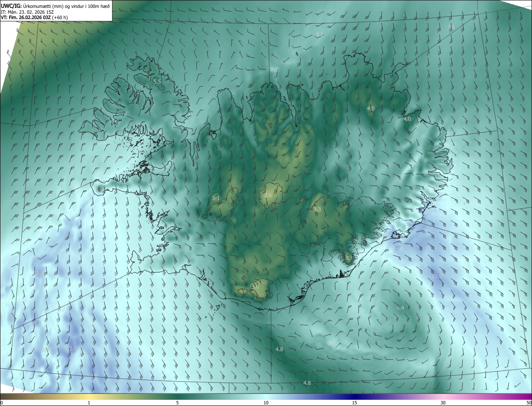532x406 pixels.
Task: Select the 'VT: Fim. 26.02.2026 03Z (+60 h)' line
Action: 34,17
